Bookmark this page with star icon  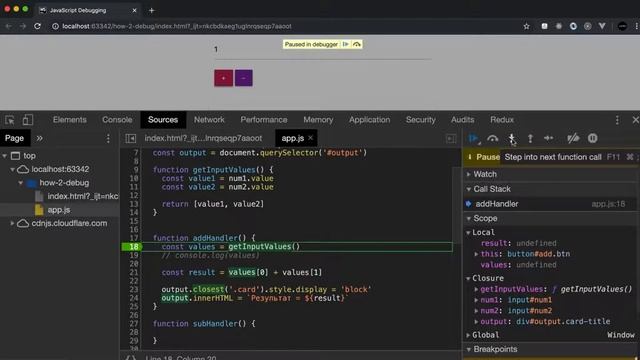point(527,26)
